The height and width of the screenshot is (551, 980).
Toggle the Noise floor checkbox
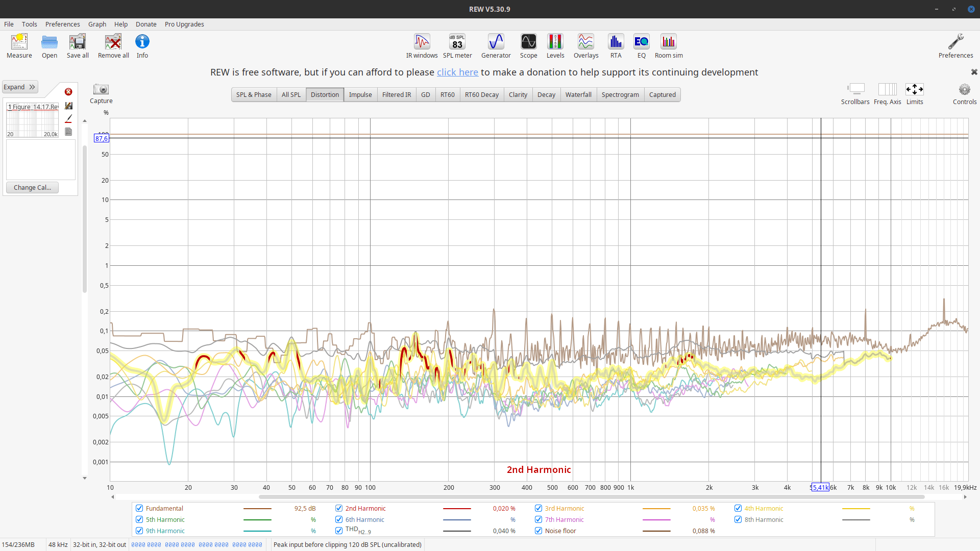tap(538, 531)
